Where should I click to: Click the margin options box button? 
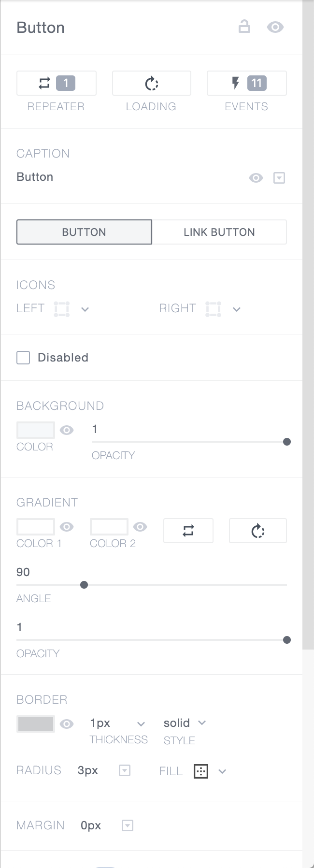(x=128, y=825)
